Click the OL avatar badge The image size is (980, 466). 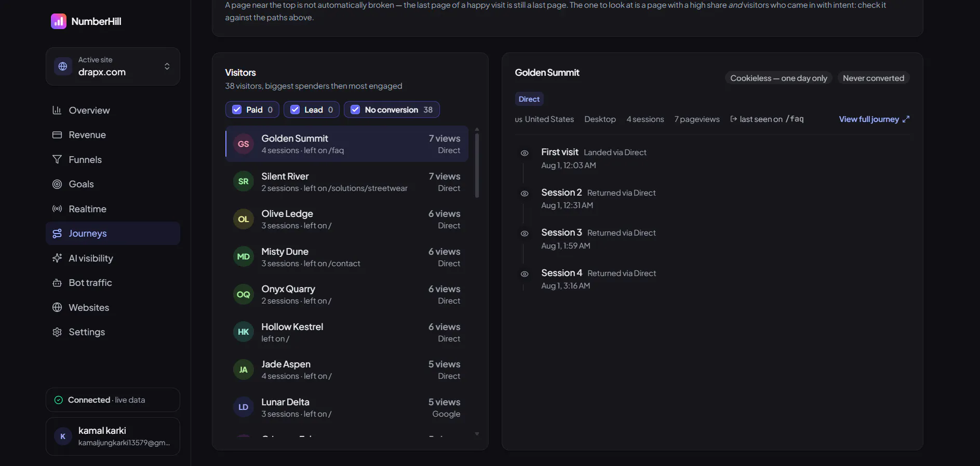coord(244,219)
